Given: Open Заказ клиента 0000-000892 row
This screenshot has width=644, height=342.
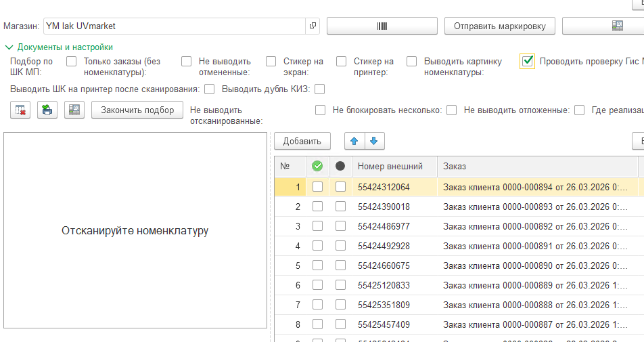Looking at the screenshot, I should [538, 226].
